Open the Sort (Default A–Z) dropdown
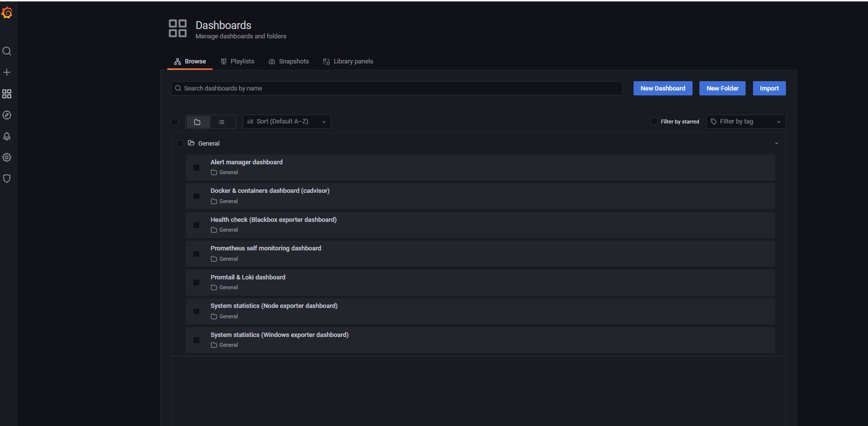This screenshot has height=426, width=868. [x=287, y=122]
